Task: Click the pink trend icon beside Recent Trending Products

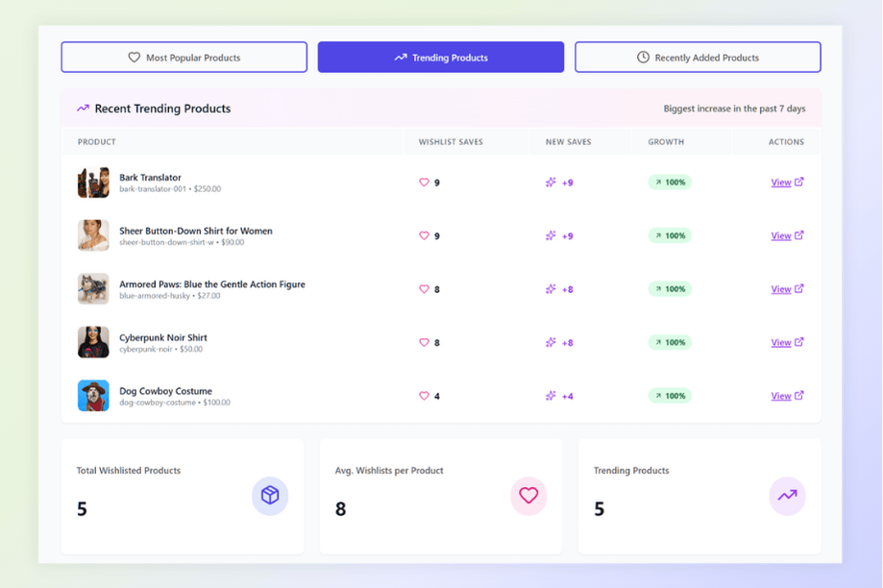Action: (83, 109)
